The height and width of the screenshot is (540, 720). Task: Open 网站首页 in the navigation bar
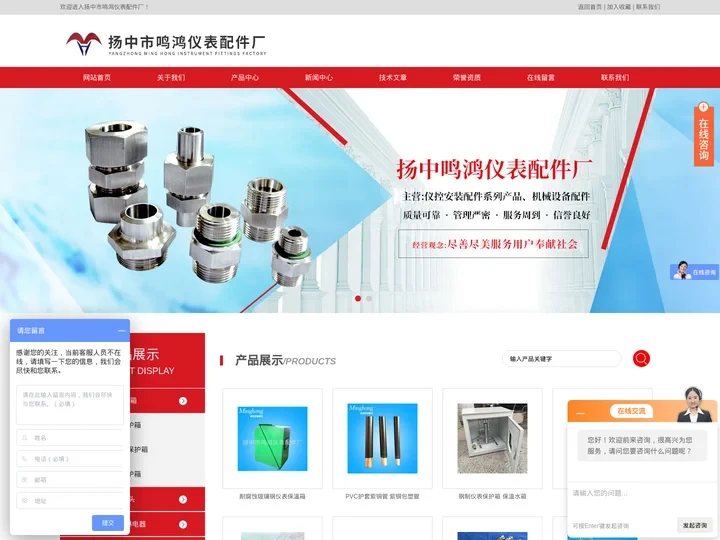click(x=96, y=78)
